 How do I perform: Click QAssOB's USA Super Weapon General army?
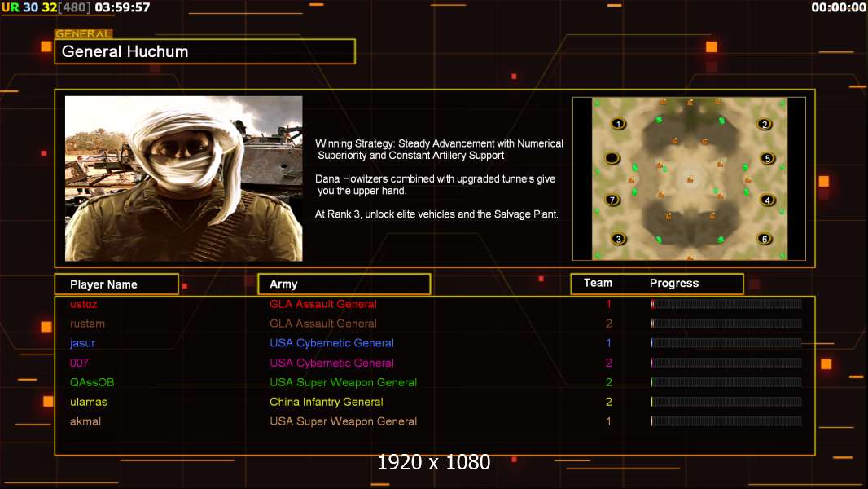pos(344,382)
